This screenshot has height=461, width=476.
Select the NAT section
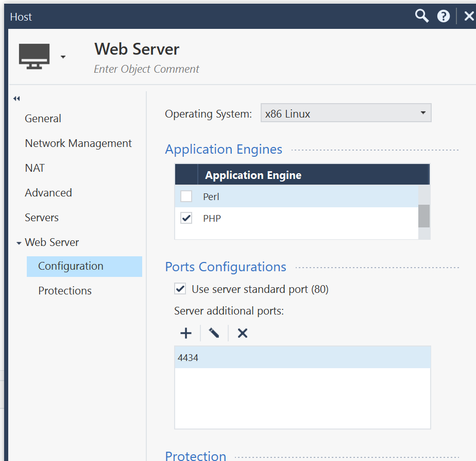[35, 168]
